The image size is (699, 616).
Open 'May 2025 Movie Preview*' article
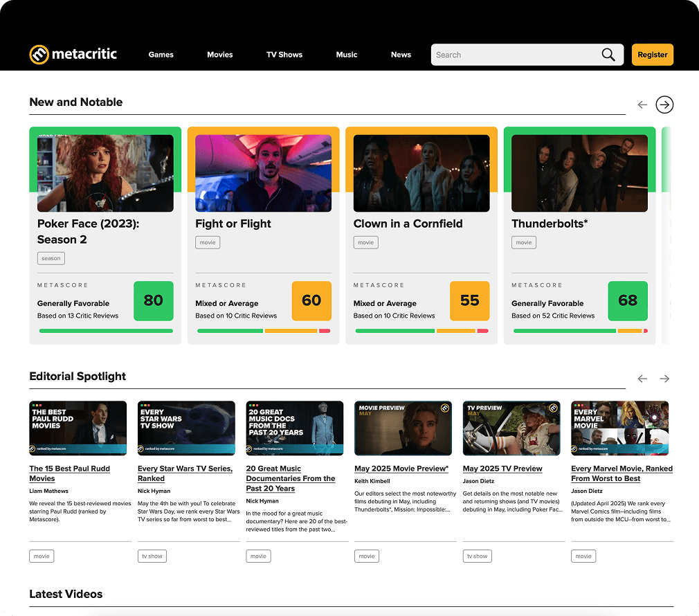coord(401,469)
